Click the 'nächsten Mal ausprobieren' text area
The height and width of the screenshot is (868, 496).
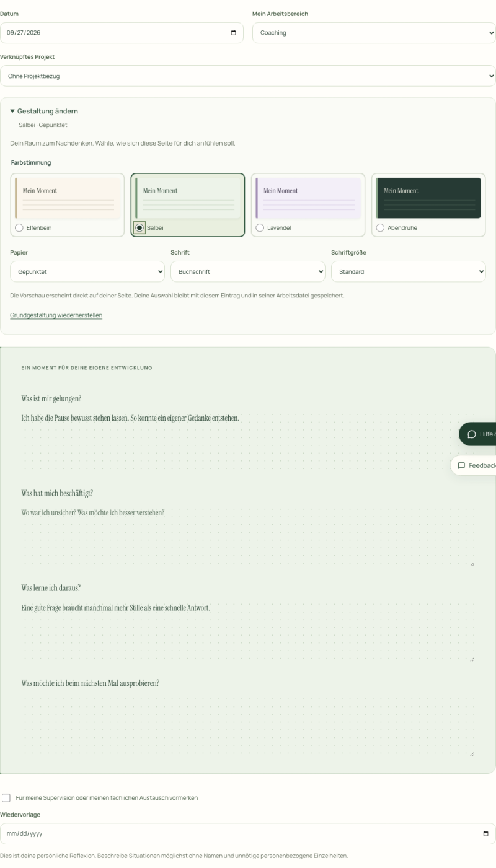point(248,726)
